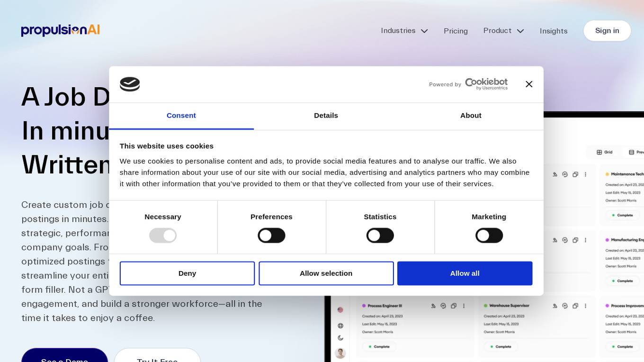Open the user avatar profile
Screen dimensions: 644x362
(340, 353)
